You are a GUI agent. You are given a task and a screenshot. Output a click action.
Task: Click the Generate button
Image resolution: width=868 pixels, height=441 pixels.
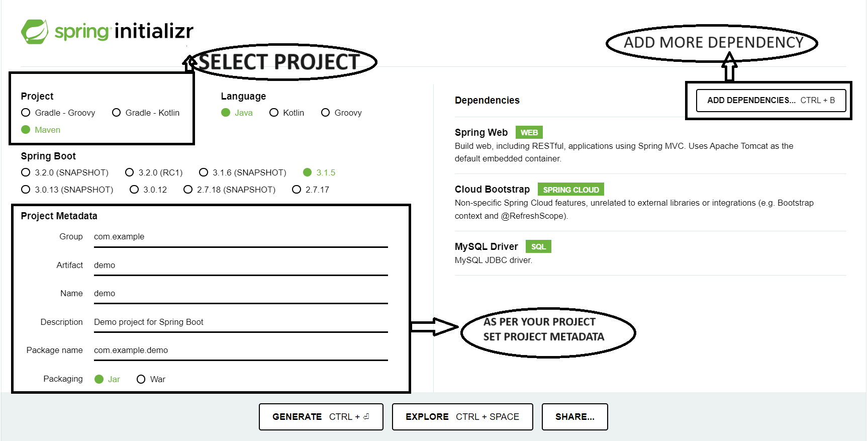click(x=321, y=417)
